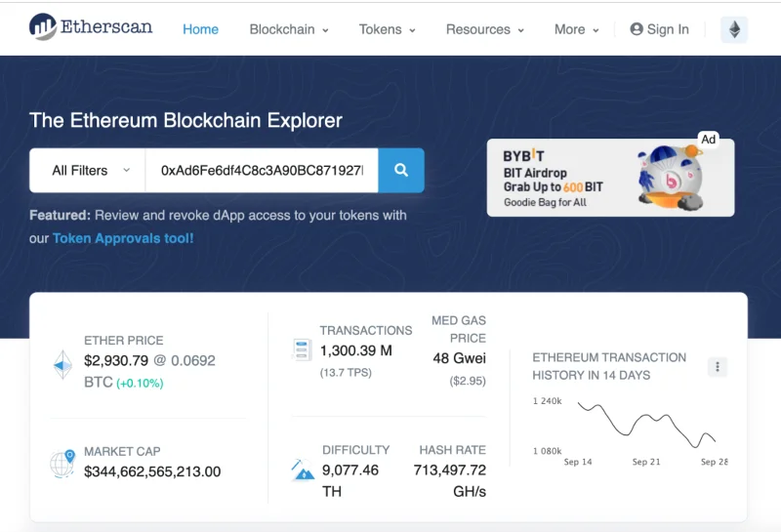Click the 13.7 TPS text
This screenshot has width=781, height=532.
click(346, 373)
